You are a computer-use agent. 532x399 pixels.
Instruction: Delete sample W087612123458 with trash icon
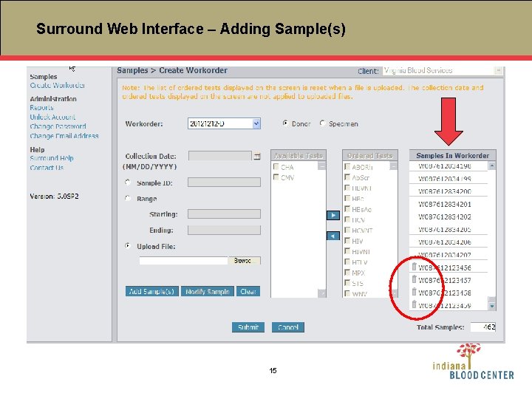tap(414, 292)
